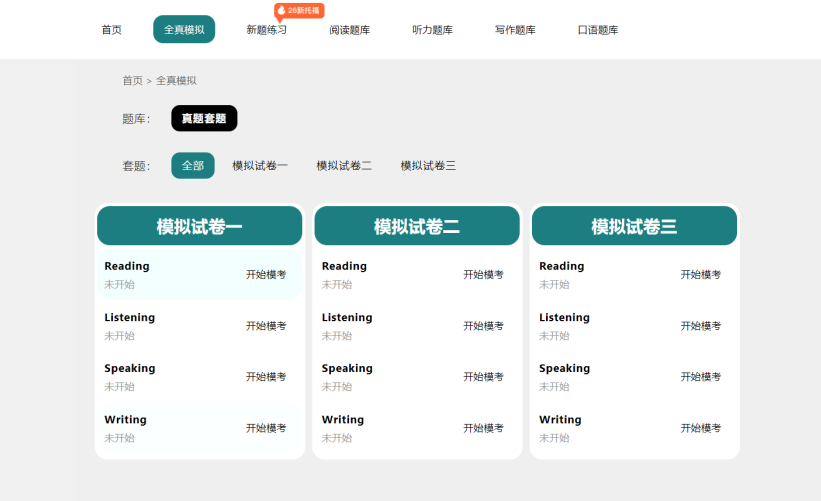Start Speaking mock exam in 模拟试卷三
Viewport: 821px width, 501px height.
pos(701,376)
